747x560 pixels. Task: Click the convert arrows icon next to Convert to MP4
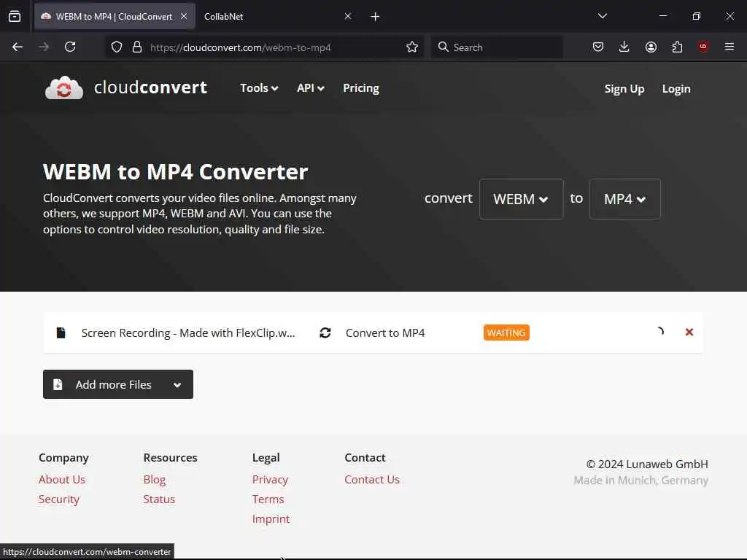325,332
